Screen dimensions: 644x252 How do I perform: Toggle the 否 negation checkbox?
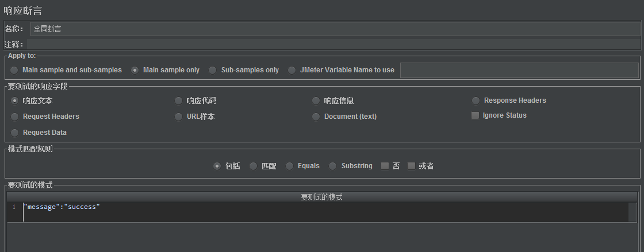coord(385,166)
